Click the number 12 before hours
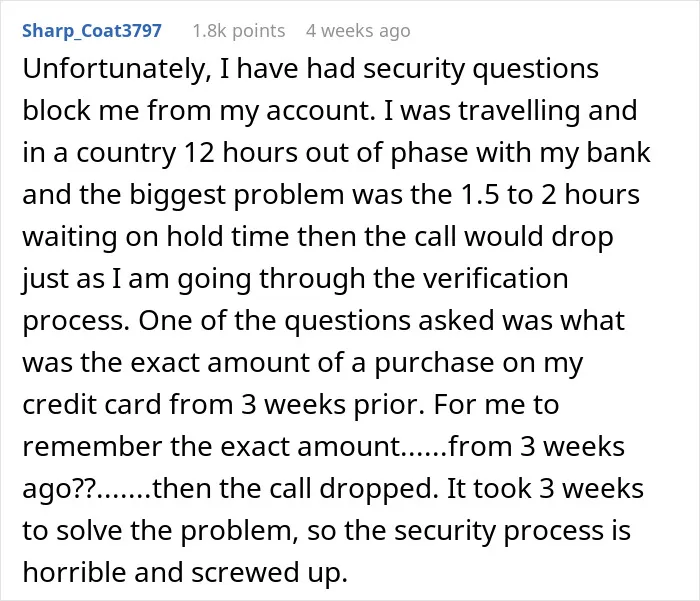This screenshot has height=601, width=700. [x=199, y=153]
